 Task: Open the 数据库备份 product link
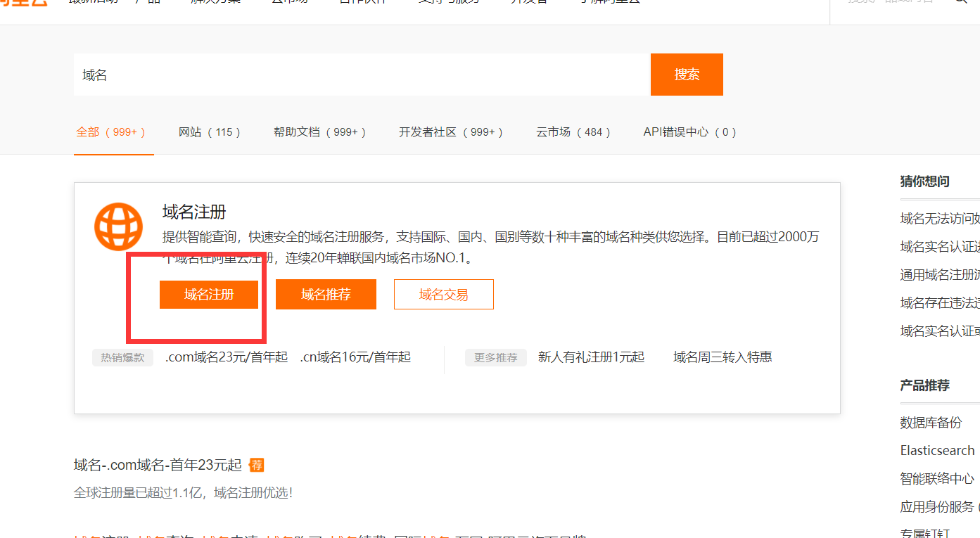pyautogui.click(x=931, y=422)
